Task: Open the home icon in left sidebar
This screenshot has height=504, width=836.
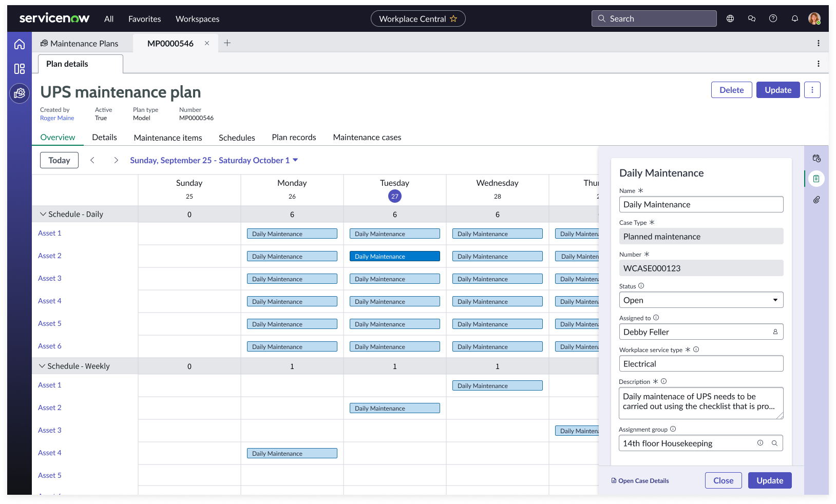Action: [20, 44]
